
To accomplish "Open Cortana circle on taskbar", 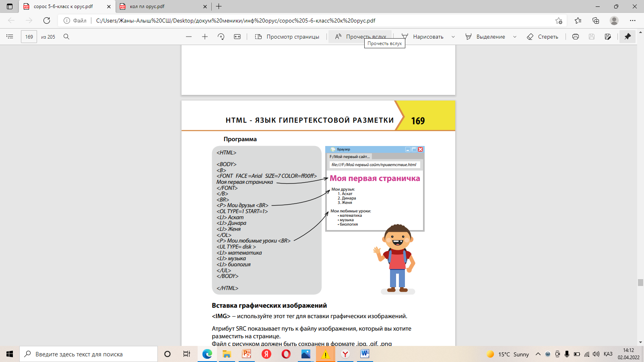I will tap(167, 354).
